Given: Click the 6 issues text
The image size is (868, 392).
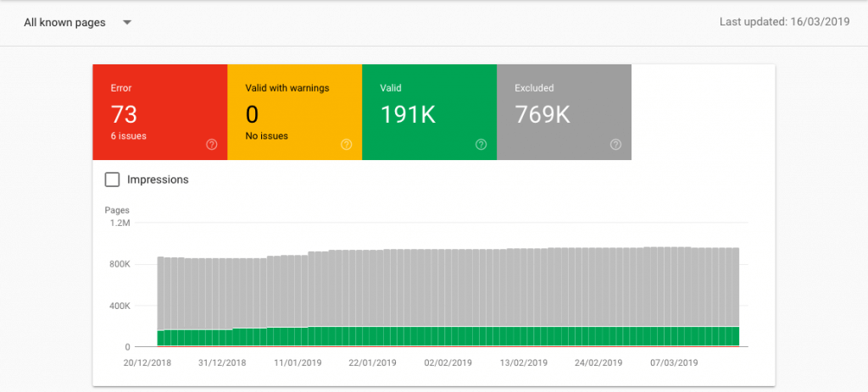Looking at the screenshot, I should click(x=129, y=135).
